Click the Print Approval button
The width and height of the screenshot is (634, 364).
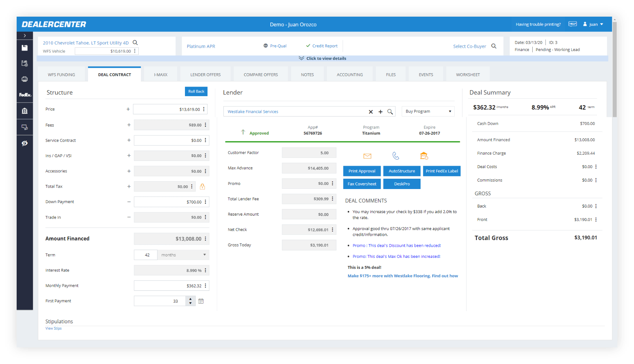(x=362, y=171)
